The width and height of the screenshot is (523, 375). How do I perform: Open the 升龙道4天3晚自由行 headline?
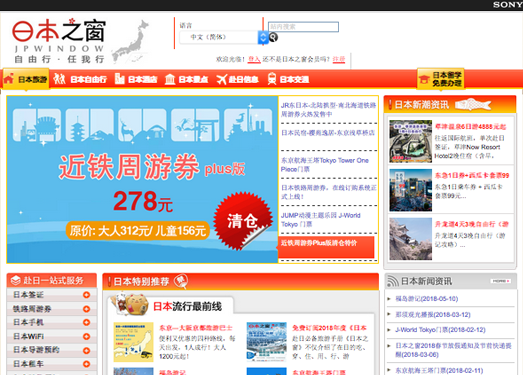coord(472,224)
